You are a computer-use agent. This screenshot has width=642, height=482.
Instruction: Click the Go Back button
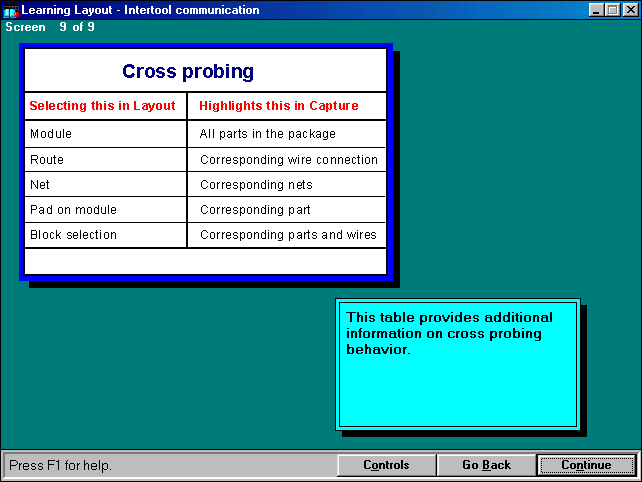tap(486, 465)
